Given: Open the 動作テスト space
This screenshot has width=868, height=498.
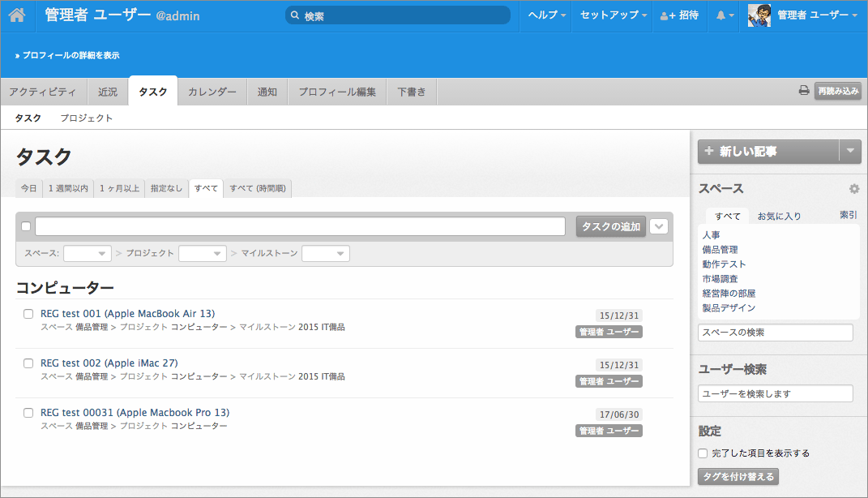Looking at the screenshot, I should pos(724,264).
